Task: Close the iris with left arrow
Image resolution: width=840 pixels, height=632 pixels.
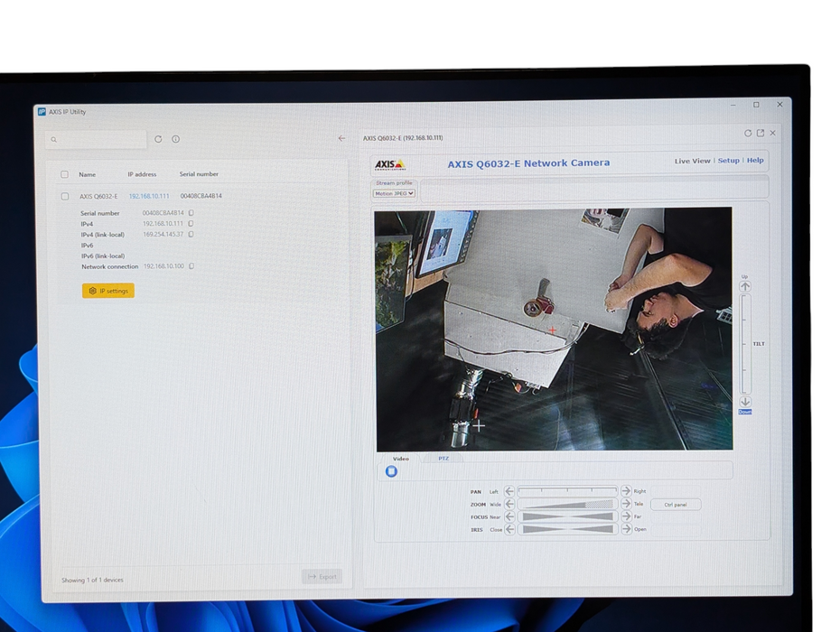Action: point(509,529)
